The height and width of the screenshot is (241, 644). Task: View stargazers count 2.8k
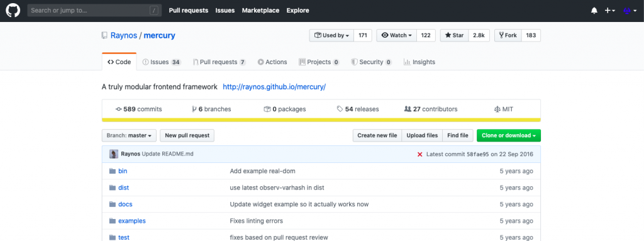point(479,35)
